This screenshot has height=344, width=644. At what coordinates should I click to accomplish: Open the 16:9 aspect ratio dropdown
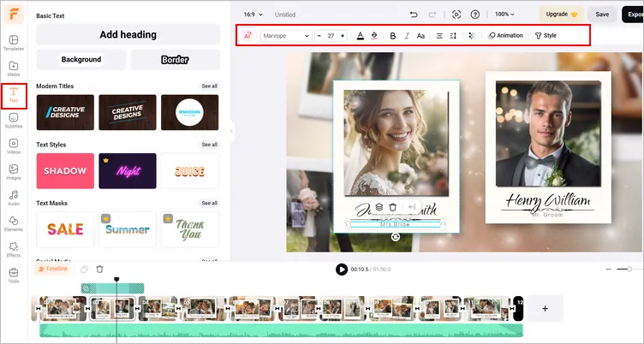tap(253, 15)
